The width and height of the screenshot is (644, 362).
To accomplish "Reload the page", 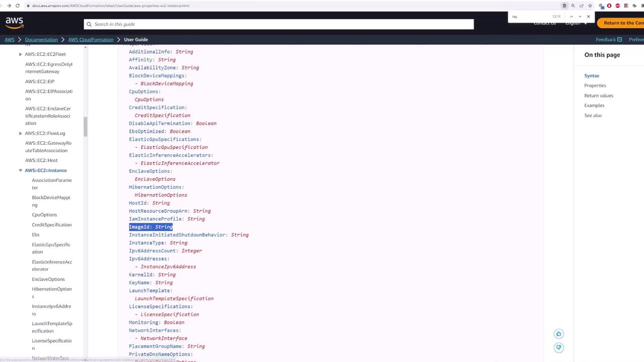I will 18,6.
